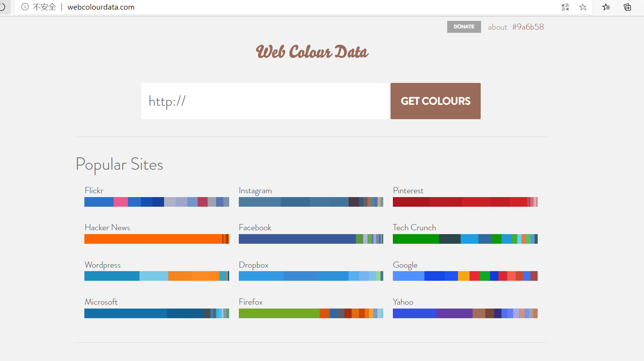The width and height of the screenshot is (644, 361).
Task: Open the Wordpress site link
Action: 102,265
